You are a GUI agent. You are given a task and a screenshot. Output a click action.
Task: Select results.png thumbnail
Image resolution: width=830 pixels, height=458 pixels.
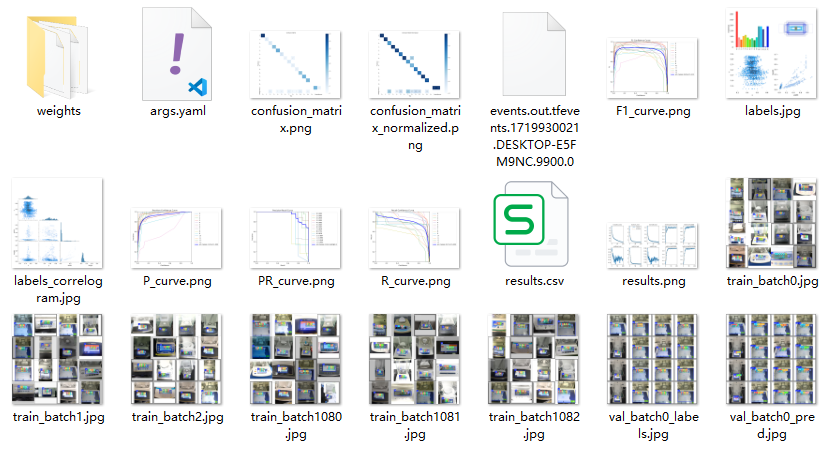coord(653,246)
